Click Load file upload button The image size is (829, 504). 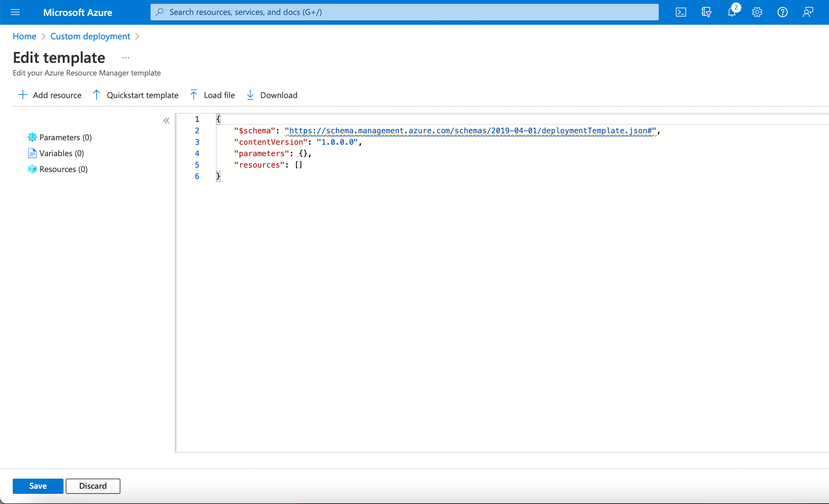coord(212,95)
